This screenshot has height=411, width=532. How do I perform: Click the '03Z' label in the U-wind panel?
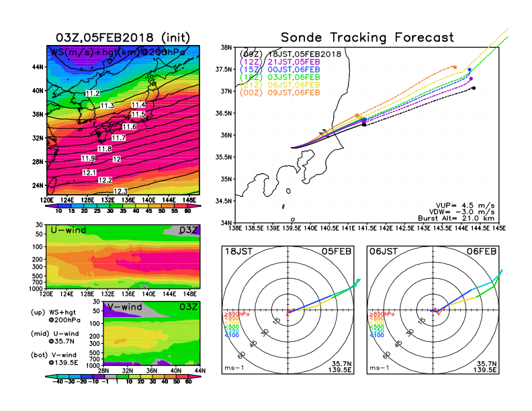(x=188, y=230)
